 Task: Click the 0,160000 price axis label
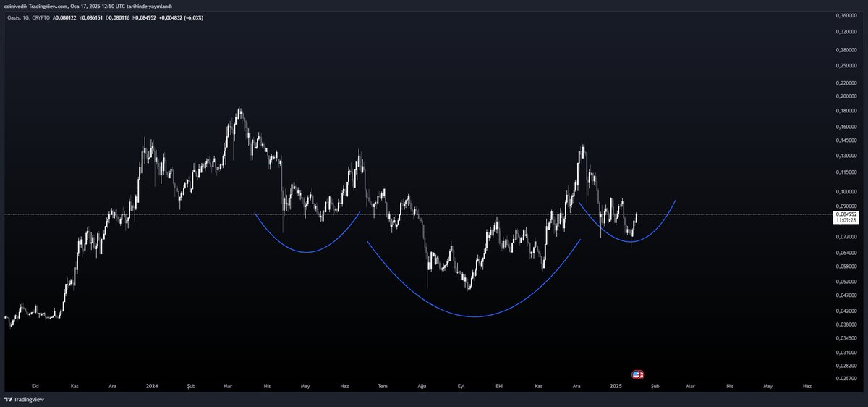(845, 127)
